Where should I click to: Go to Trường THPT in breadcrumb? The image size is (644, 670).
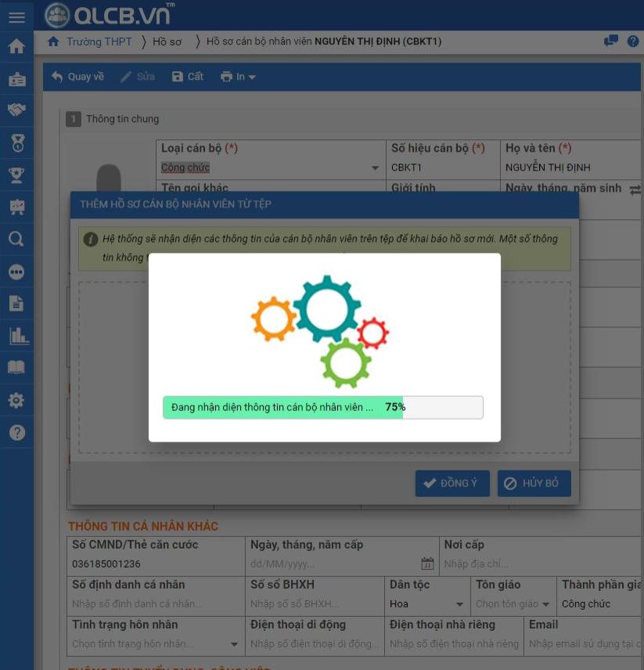click(99, 41)
